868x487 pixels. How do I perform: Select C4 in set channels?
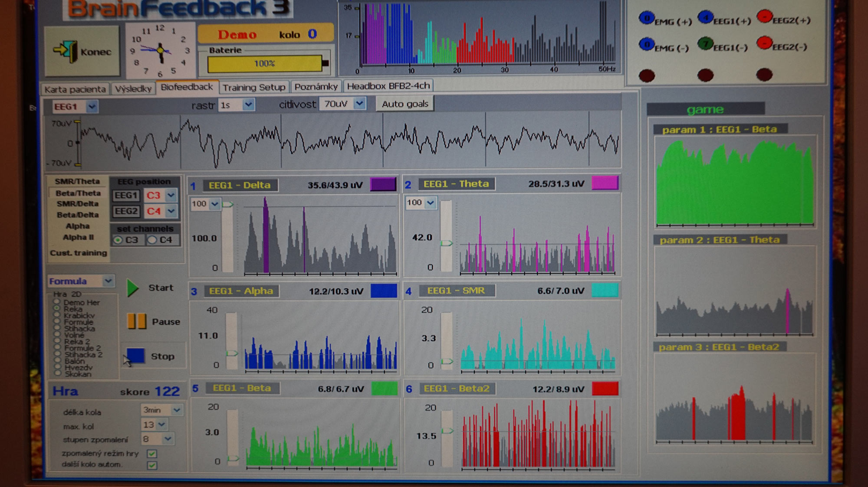point(152,240)
